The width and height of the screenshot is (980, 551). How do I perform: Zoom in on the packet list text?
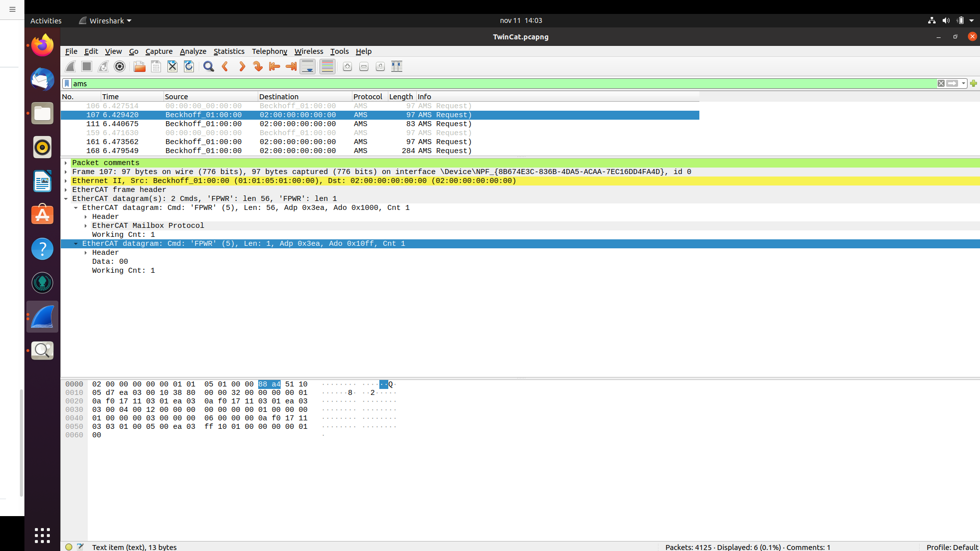coord(347,66)
